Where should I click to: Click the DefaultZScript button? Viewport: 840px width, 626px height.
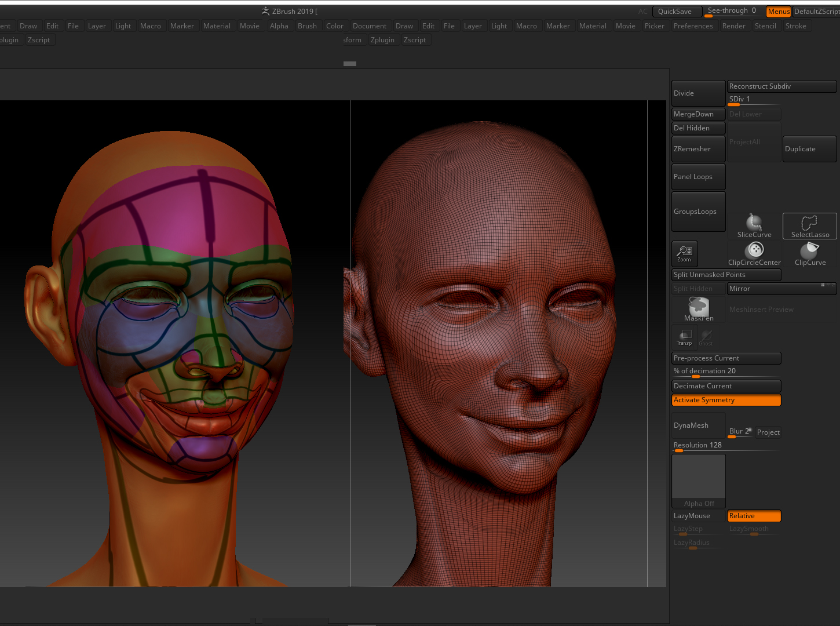pyautogui.click(x=816, y=12)
